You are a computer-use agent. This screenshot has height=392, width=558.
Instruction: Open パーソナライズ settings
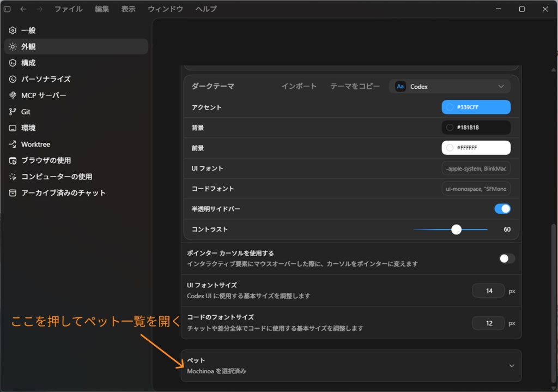[76, 79]
